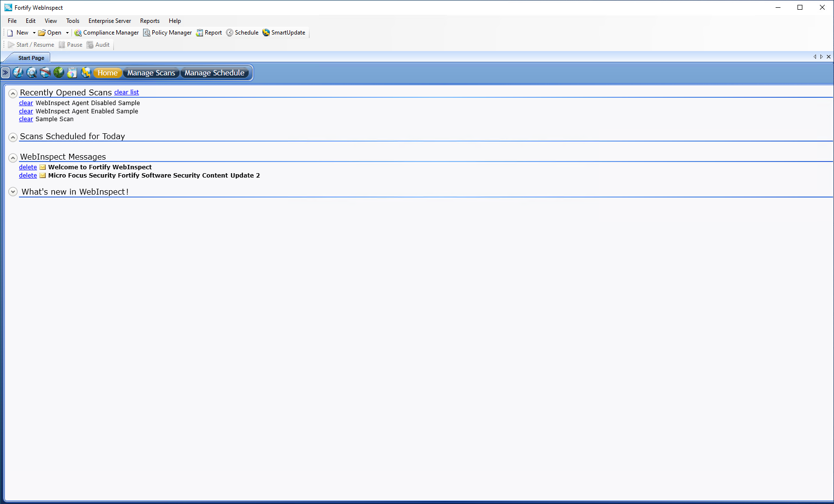Open the Tools menu

tap(73, 21)
